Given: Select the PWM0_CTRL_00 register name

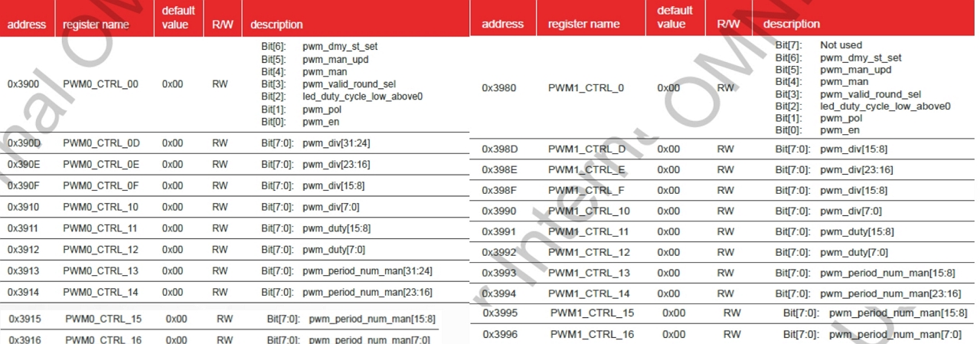Looking at the screenshot, I should [100, 84].
